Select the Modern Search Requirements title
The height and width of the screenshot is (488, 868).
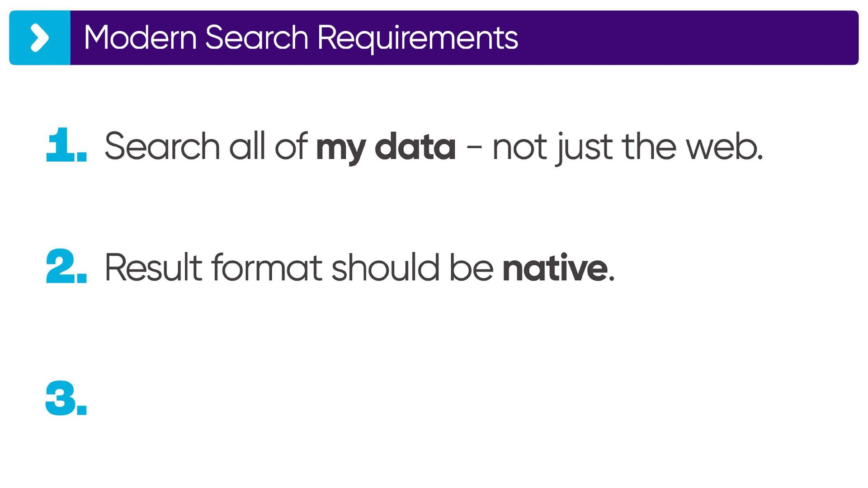tap(301, 38)
